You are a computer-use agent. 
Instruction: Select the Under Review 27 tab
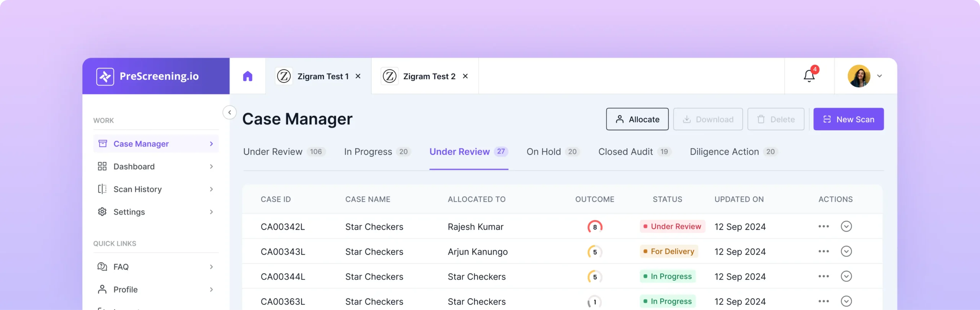click(x=469, y=152)
